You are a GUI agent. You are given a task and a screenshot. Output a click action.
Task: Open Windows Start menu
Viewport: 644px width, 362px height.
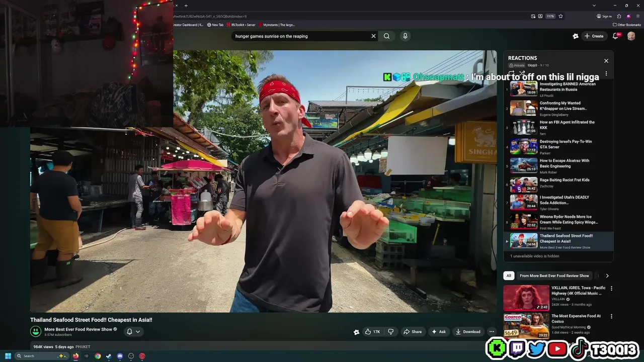coord(8,356)
